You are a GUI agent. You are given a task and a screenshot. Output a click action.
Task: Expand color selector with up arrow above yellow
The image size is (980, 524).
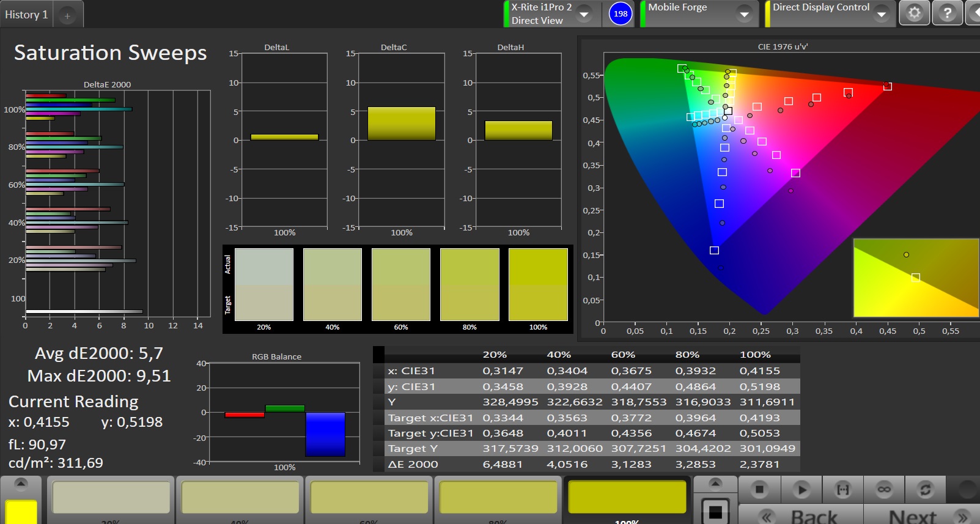[21, 484]
